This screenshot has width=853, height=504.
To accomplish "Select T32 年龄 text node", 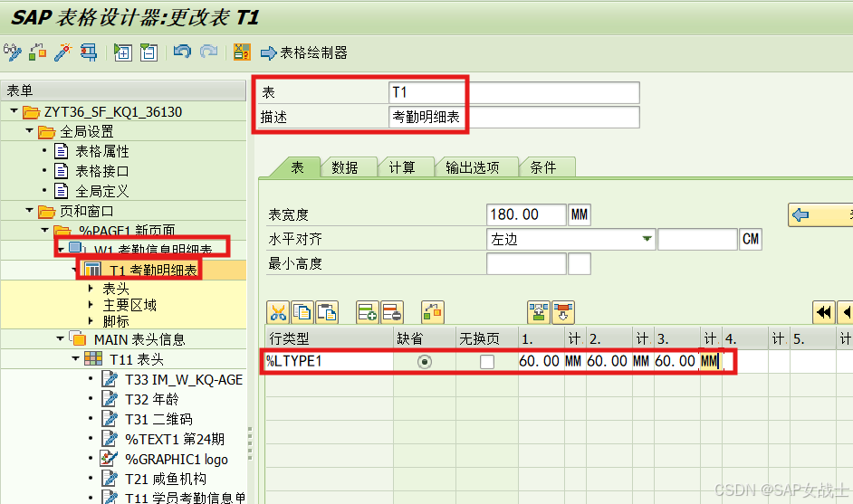I will click(x=152, y=399).
